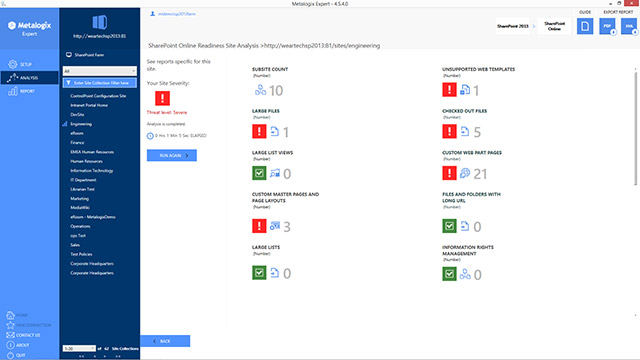Click the Checked Out Files red alert icon
This screenshot has width=640, height=360.
pyautogui.click(x=449, y=131)
